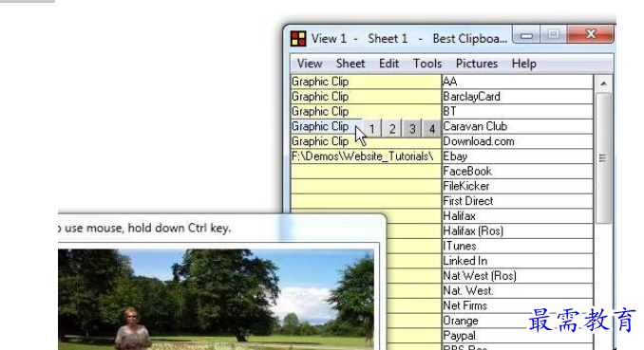The height and width of the screenshot is (350, 644).
Task: Select the FaceBook entry in list
Action: (x=518, y=171)
